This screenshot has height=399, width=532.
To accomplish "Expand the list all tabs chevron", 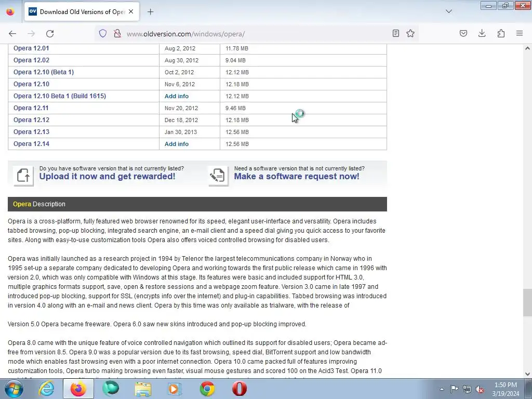I will 448,11.
